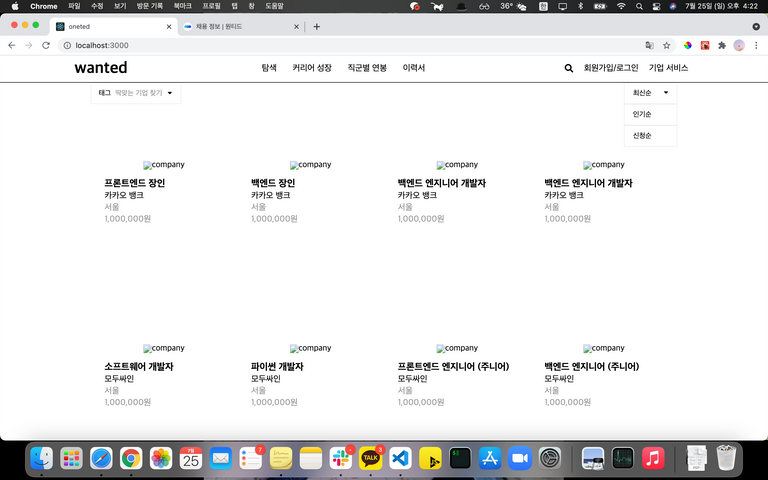Open Slack from the dock
768x480 pixels.
(x=340, y=459)
